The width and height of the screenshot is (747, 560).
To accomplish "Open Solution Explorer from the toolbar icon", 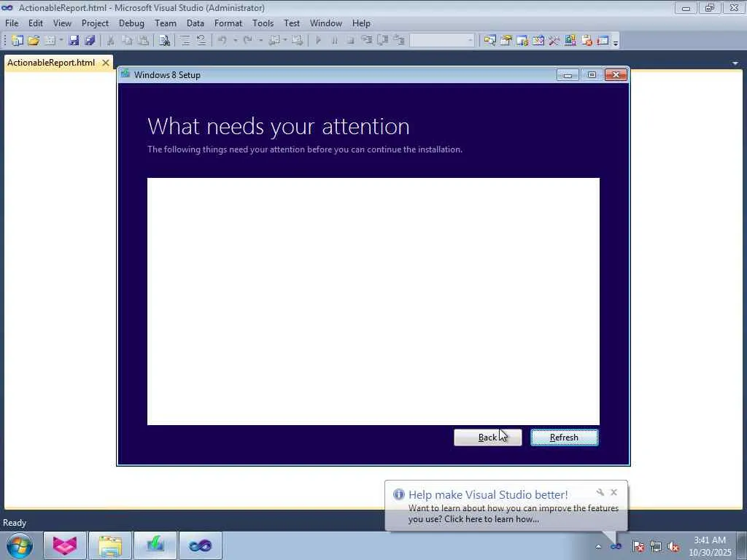I will click(x=489, y=41).
